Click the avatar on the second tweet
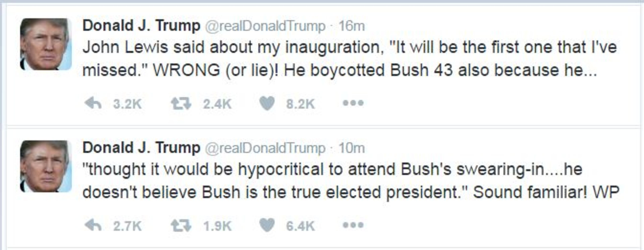 (46, 166)
